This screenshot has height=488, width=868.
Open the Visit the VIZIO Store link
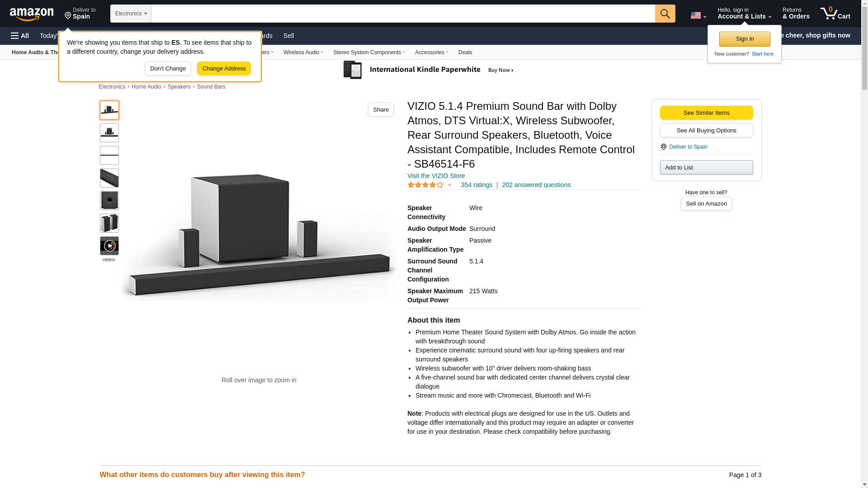tap(436, 176)
